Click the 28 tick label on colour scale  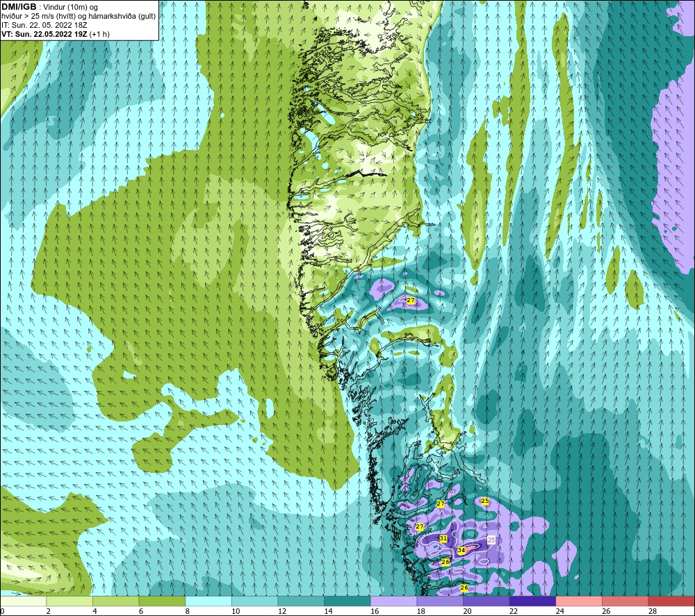[x=653, y=611]
